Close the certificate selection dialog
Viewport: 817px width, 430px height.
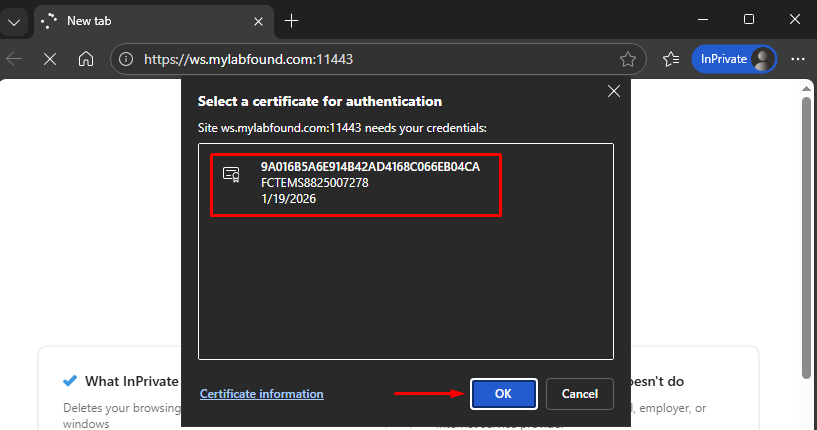point(614,91)
